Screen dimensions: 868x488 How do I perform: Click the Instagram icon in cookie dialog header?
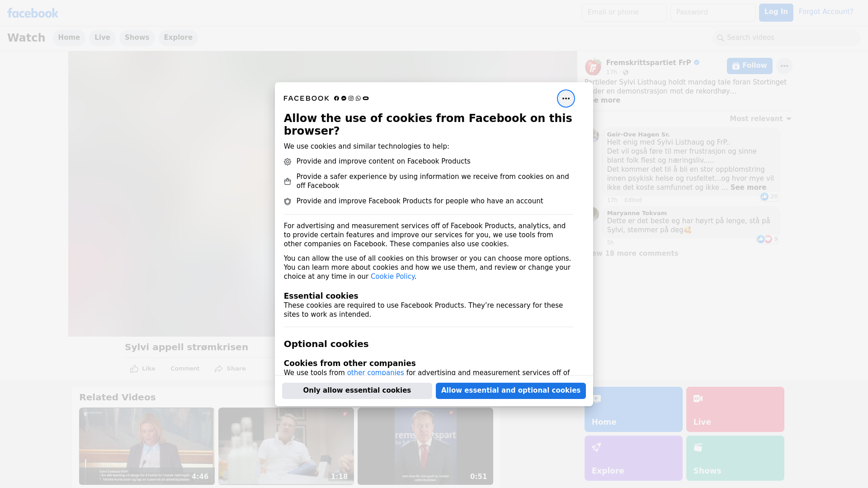351,99
